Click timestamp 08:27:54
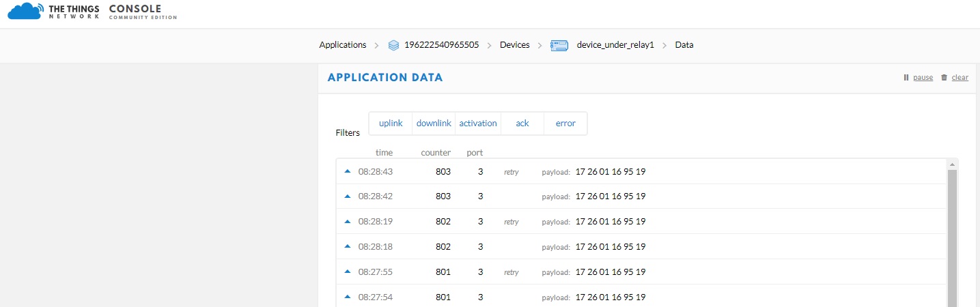The image size is (980, 307). coord(376,297)
